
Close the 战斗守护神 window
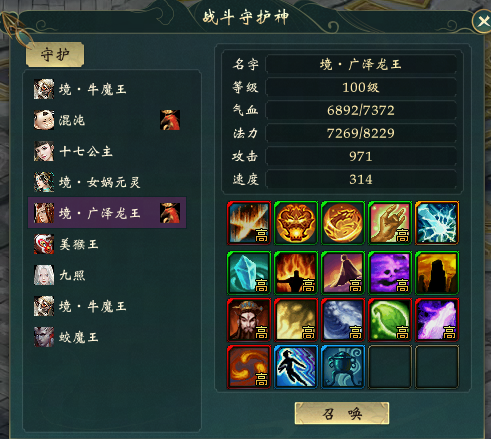point(482,22)
